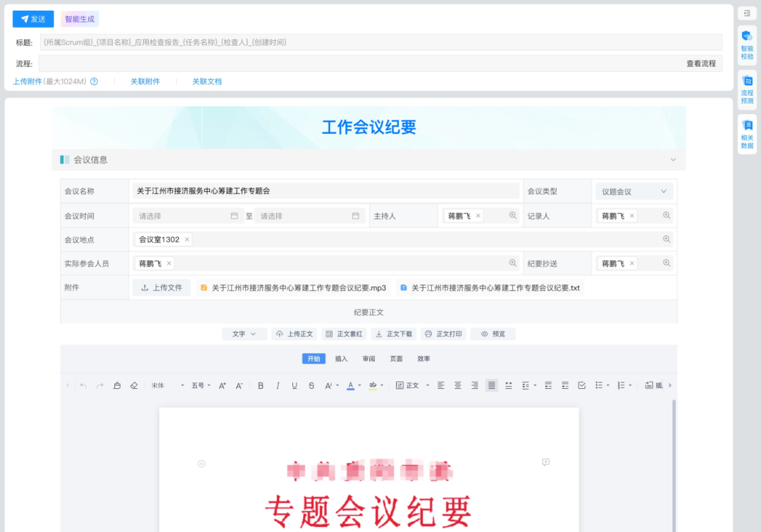Remove 蒋鹏飞 from 主持人 field
Screen dimensions: 761x532
[478, 216]
